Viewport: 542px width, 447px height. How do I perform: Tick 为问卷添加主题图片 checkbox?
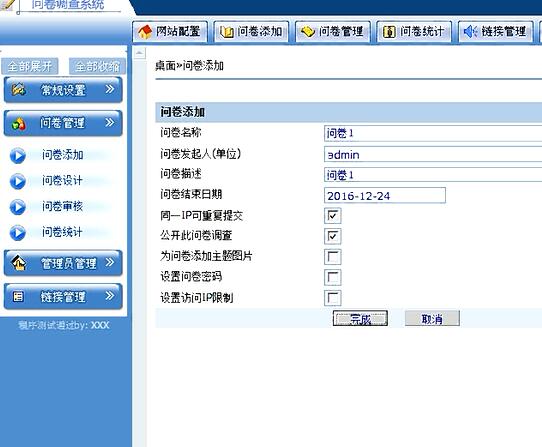(333, 257)
